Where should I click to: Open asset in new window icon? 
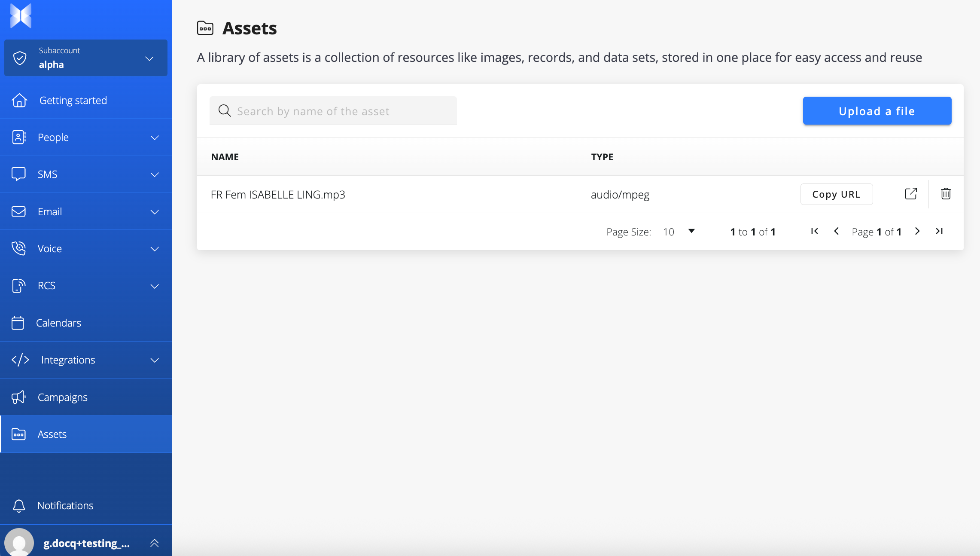[910, 194]
